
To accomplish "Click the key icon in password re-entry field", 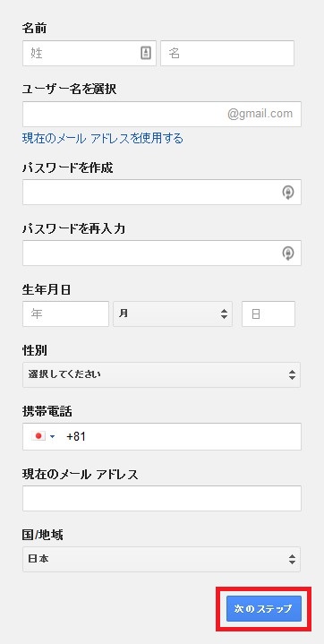I will coord(288,253).
